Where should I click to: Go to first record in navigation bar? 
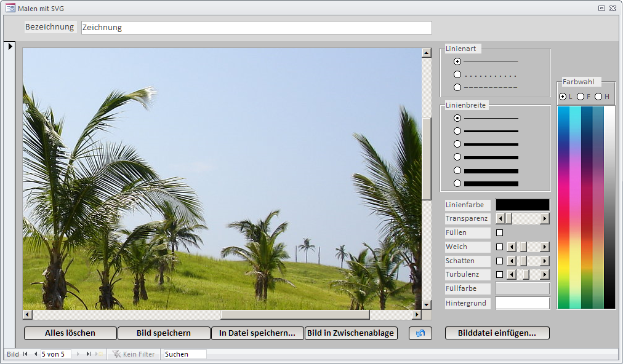[x=26, y=354]
